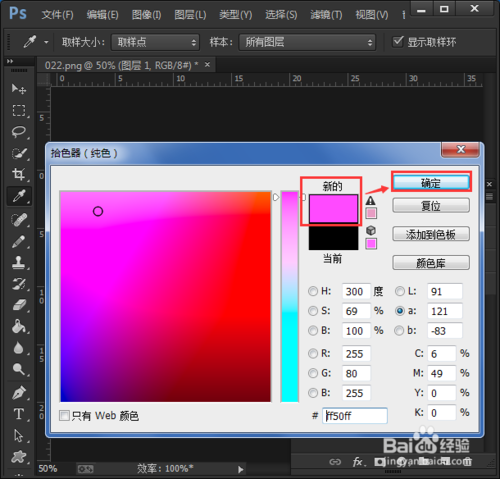Select the Clone Stamp tool
500x479 pixels.
19,263
